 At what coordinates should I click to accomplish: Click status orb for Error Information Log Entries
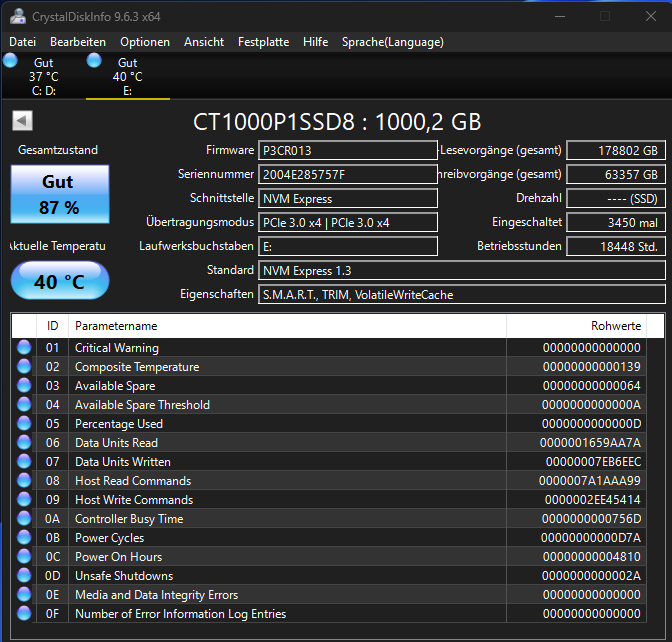click(24, 613)
